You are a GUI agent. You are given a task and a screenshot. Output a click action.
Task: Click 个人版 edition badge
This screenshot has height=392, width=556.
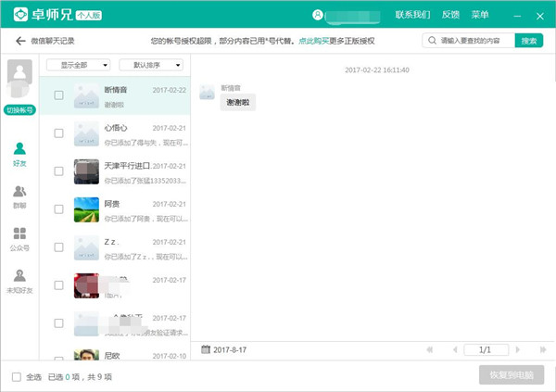(x=89, y=15)
